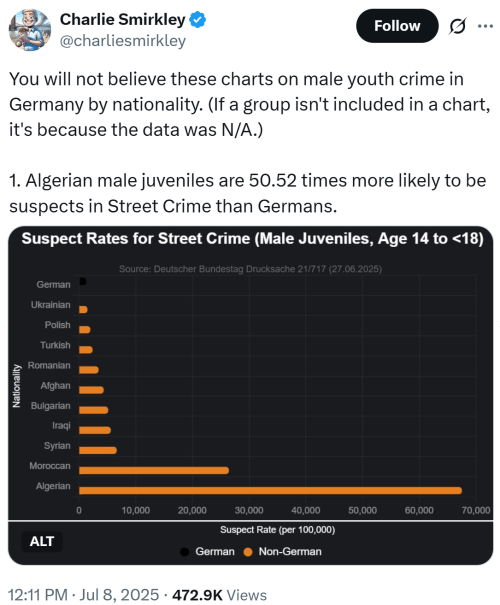
Task: Open the street crime chart image title
Action: [252, 239]
